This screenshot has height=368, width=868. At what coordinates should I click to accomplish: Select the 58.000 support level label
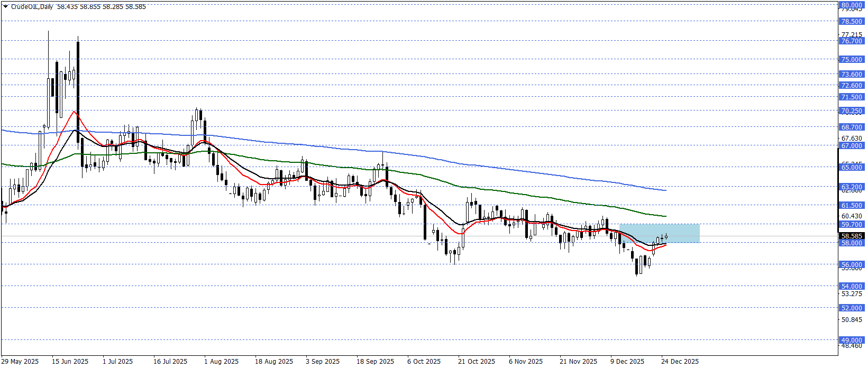click(852, 243)
